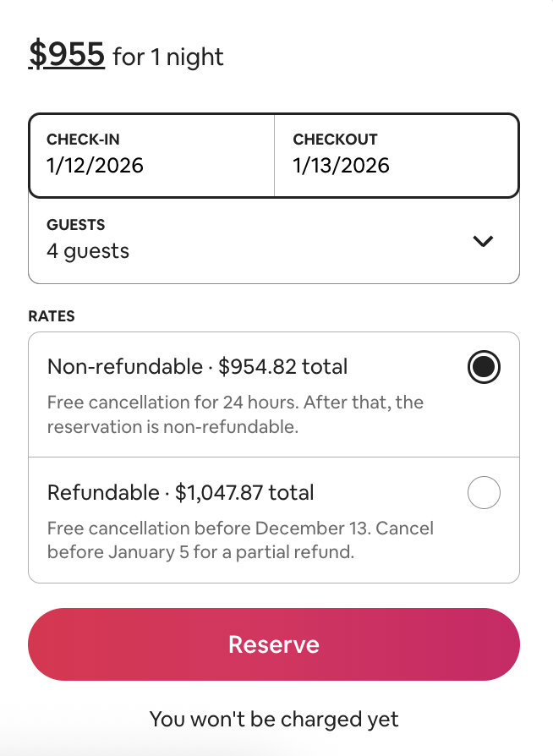Click the 'You won't be charged yet' text
This screenshot has height=756, width=553.
pyautogui.click(x=274, y=719)
